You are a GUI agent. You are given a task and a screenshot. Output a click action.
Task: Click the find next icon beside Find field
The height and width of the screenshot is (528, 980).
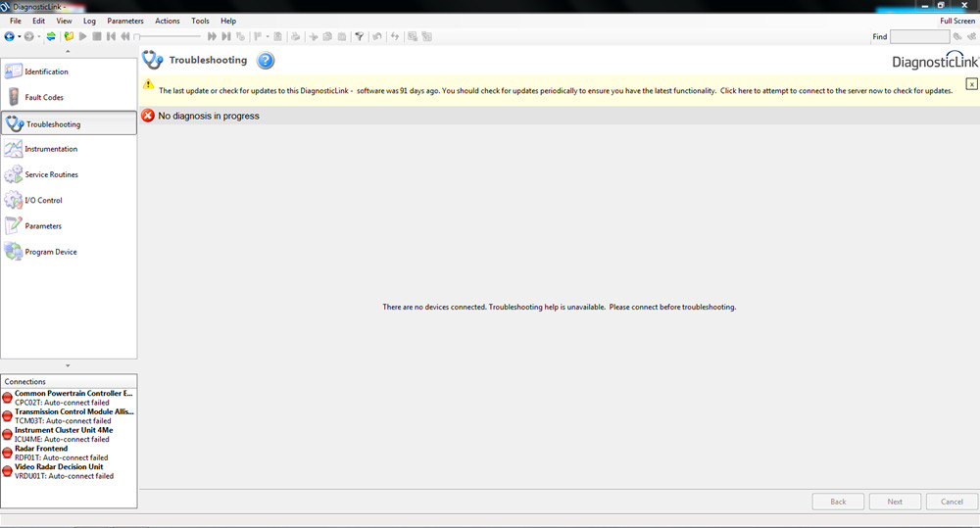click(x=957, y=37)
